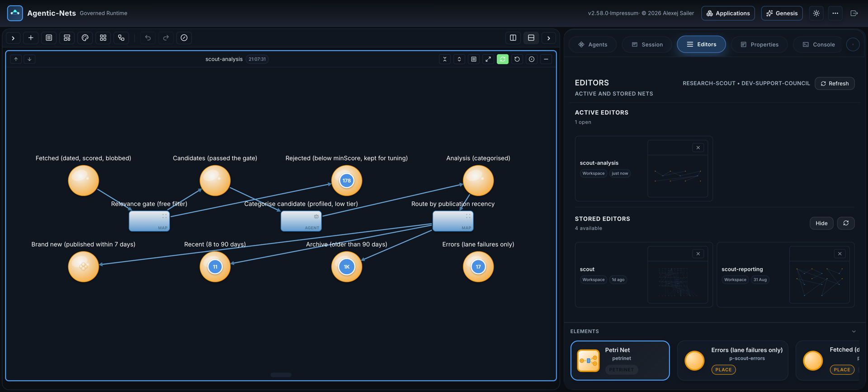This screenshot has height=392, width=868.
Task: Open the Agents tab
Action: pyautogui.click(x=593, y=44)
